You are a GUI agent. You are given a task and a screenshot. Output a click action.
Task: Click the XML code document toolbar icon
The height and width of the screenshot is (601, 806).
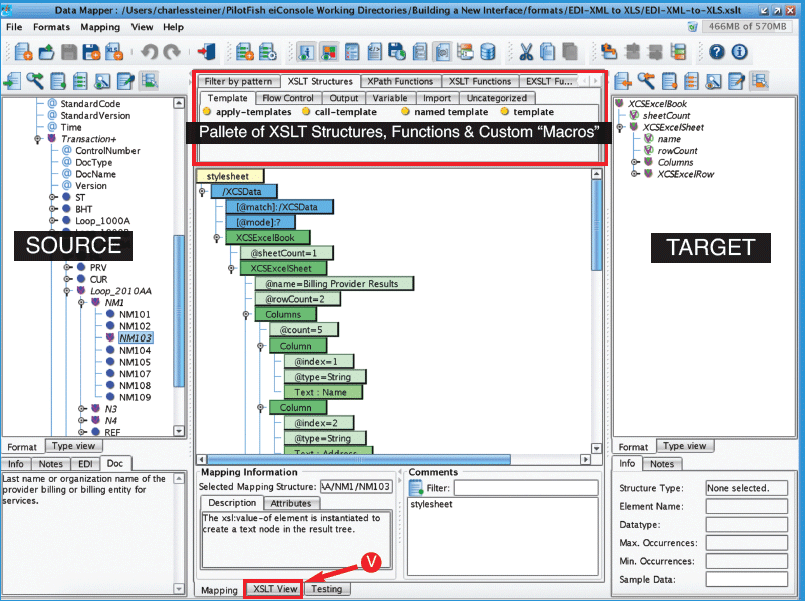(x=374, y=52)
